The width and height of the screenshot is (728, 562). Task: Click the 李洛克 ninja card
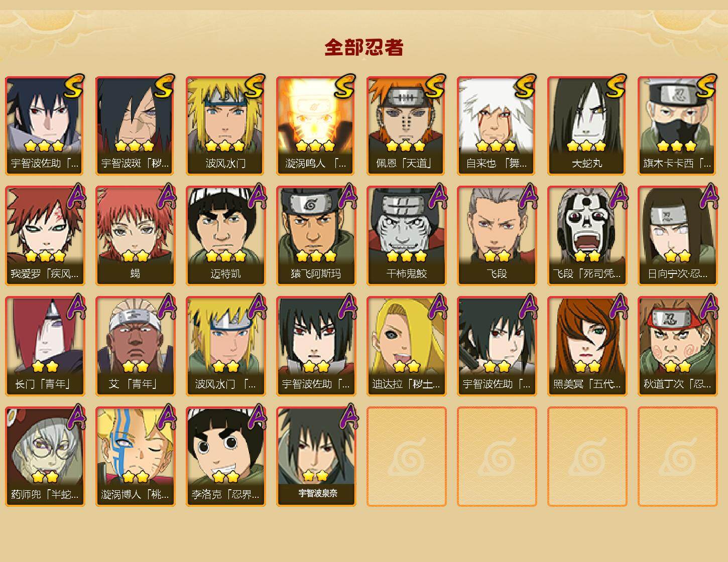coord(225,457)
